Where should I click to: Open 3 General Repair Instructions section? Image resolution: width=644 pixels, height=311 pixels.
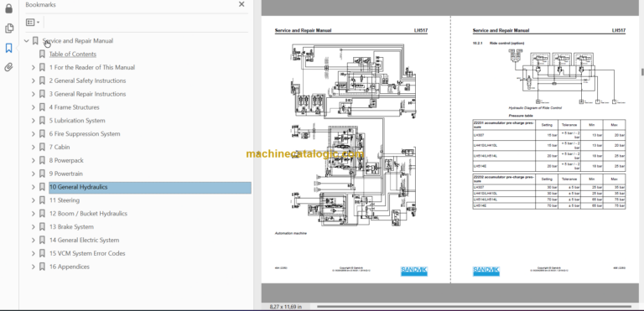(x=87, y=94)
